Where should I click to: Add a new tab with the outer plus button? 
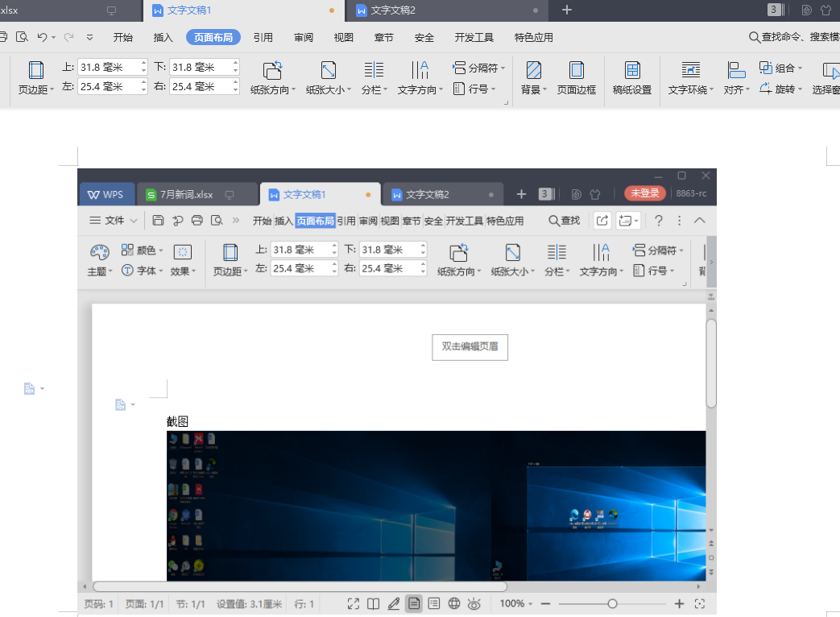[567, 10]
